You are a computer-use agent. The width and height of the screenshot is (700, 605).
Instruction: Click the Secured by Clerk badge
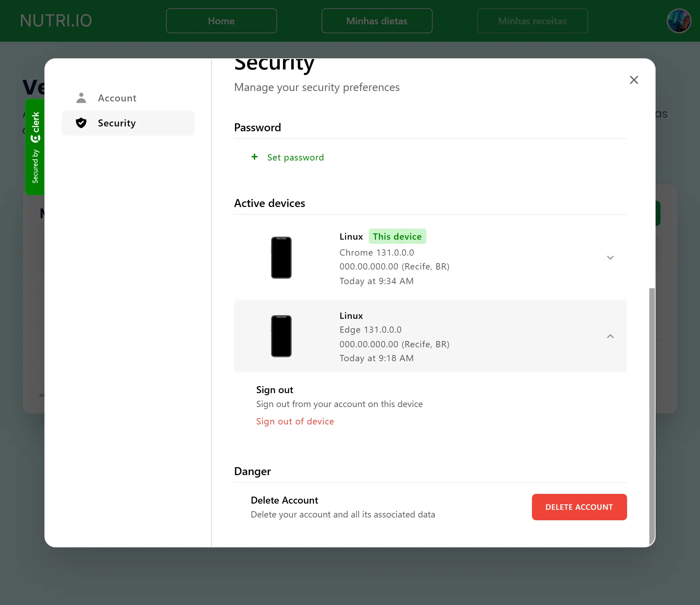[x=35, y=147]
